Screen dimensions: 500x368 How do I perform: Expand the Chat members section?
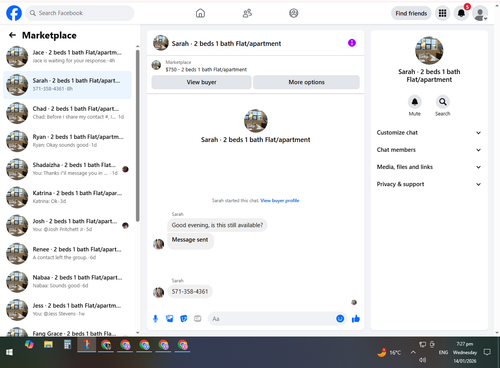429,150
